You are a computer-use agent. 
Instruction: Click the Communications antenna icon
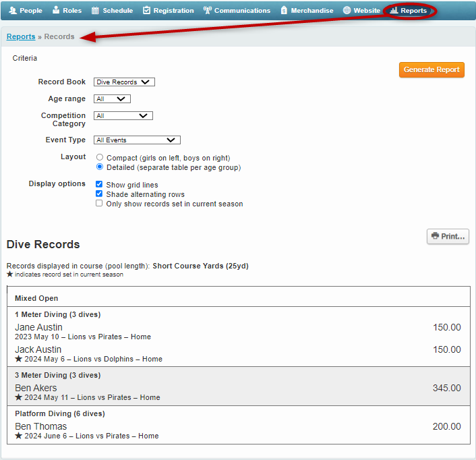(207, 11)
